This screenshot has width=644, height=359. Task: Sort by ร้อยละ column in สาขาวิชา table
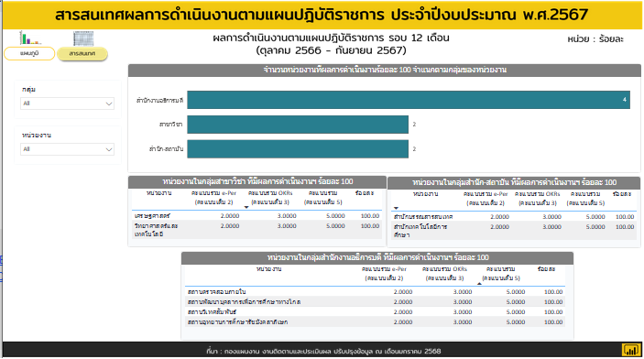(365, 193)
